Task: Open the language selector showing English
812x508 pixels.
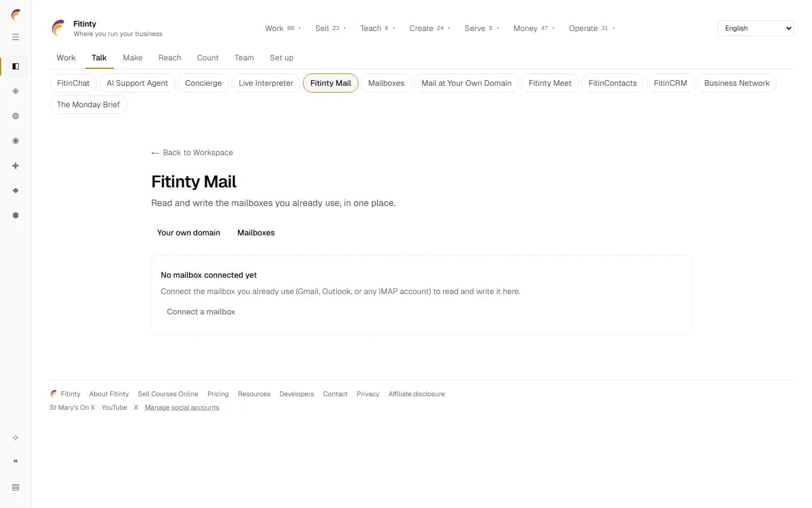Action: tap(756, 28)
